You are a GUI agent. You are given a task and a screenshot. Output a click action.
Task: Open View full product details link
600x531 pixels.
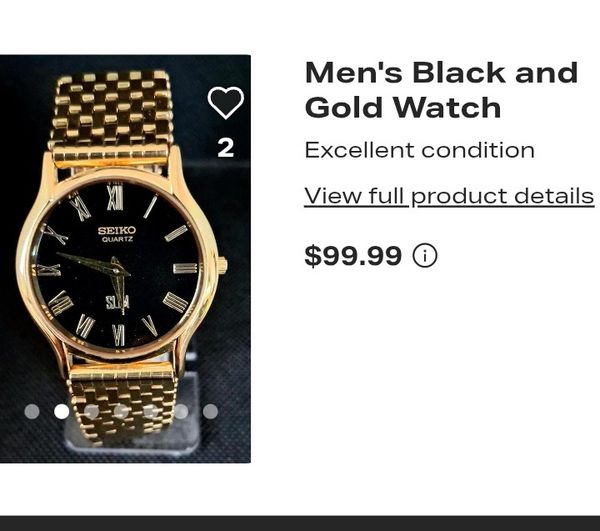[x=449, y=197]
